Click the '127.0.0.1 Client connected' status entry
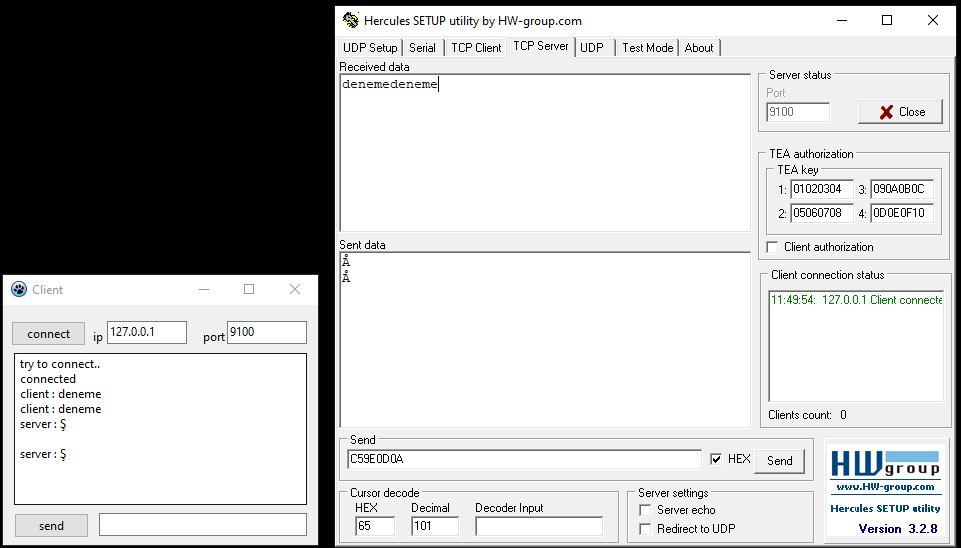961x548 pixels. pos(856,300)
